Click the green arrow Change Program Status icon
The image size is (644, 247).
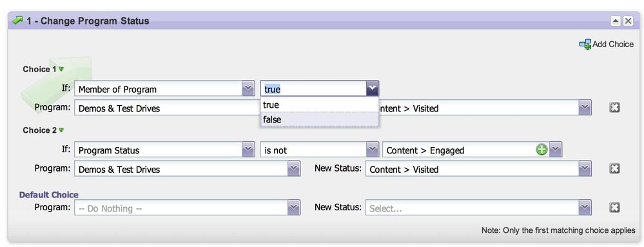point(17,21)
